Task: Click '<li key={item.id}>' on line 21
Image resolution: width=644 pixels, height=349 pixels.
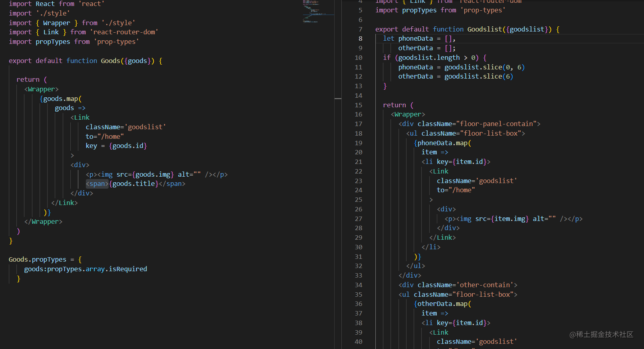Action: (456, 162)
